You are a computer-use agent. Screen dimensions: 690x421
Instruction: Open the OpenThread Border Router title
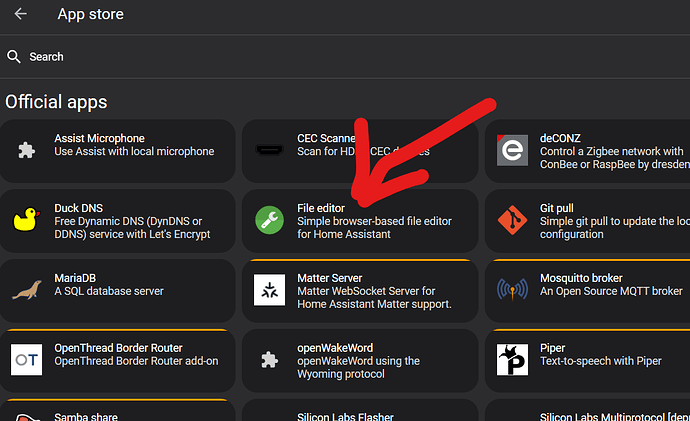118,348
